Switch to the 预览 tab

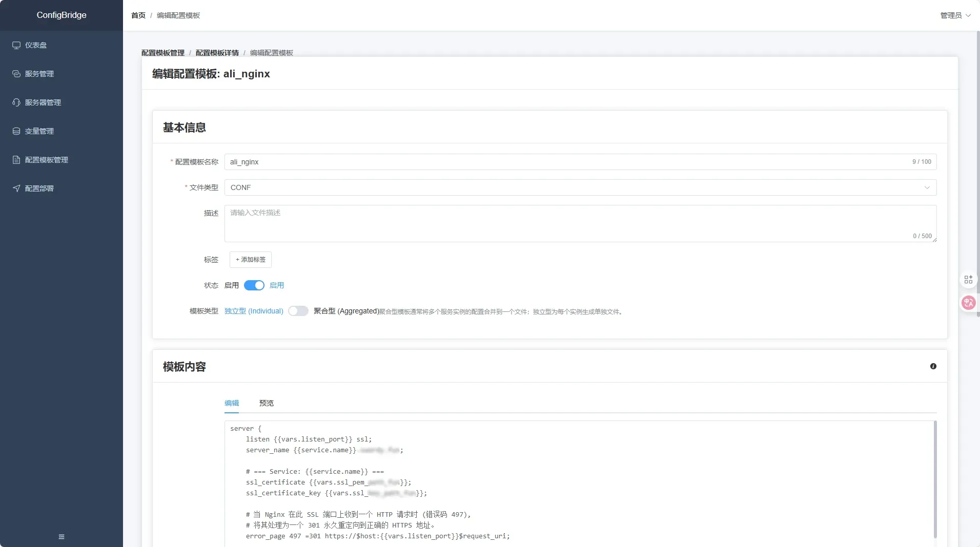pyautogui.click(x=265, y=403)
